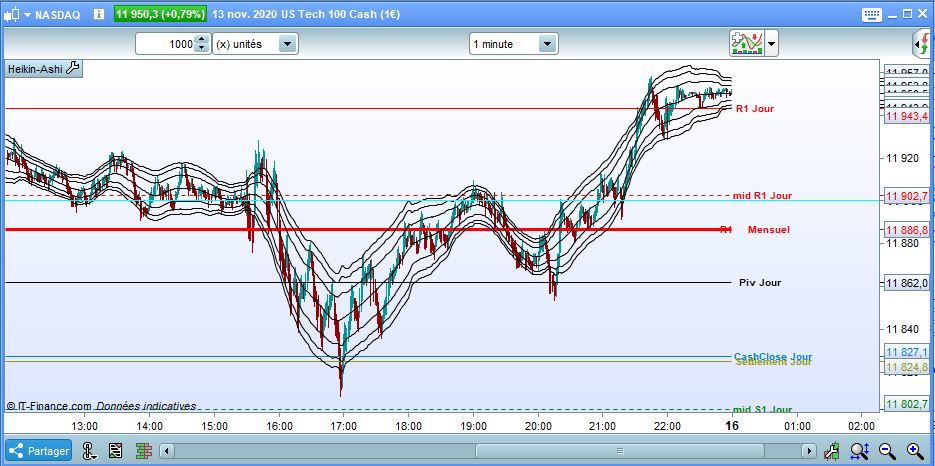
Task: Click the 11 862,0 price tag
Action: tap(906, 283)
